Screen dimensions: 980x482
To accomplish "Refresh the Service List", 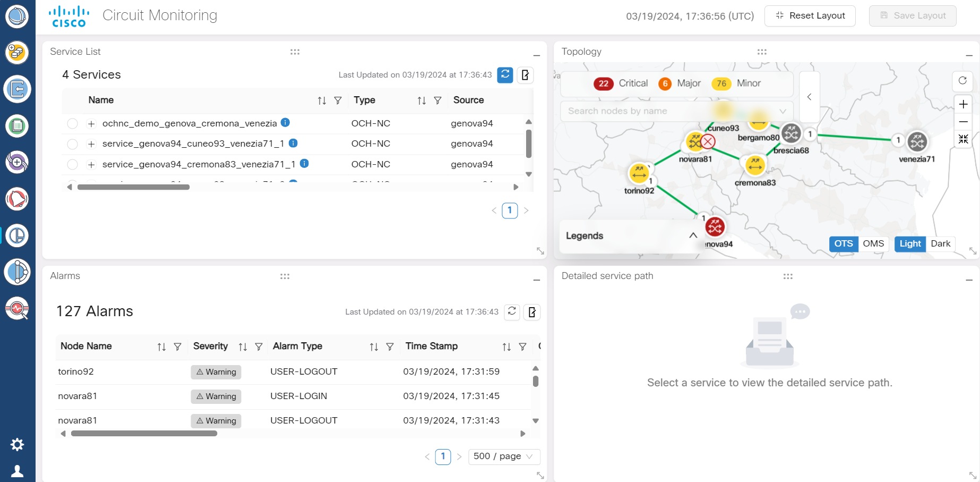I will coord(505,75).
